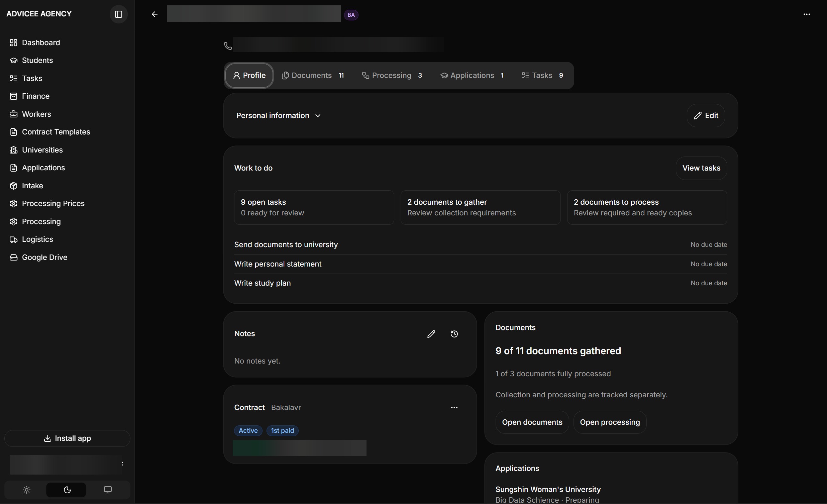Open the Contract card three-dot menu
827x504 pixels.
point(454,407)
